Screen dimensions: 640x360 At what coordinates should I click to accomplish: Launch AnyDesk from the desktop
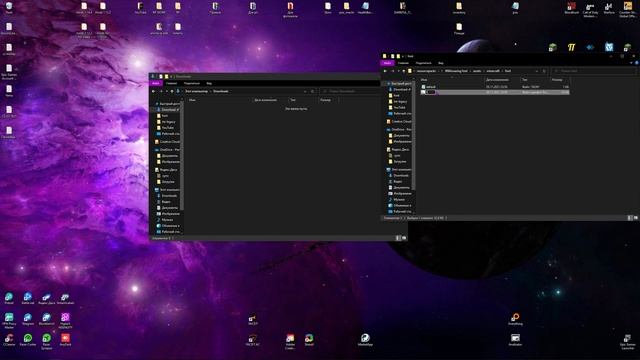pos(65,340)
